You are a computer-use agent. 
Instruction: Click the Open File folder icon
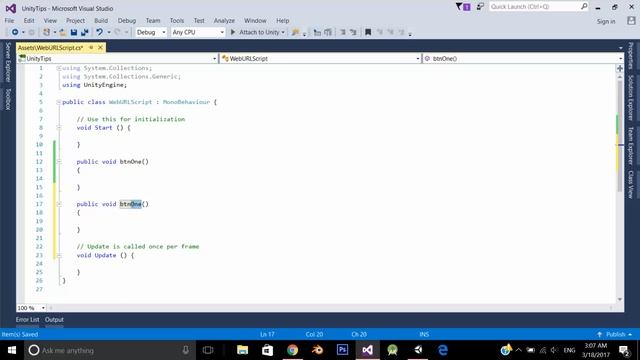click(62, 32)
